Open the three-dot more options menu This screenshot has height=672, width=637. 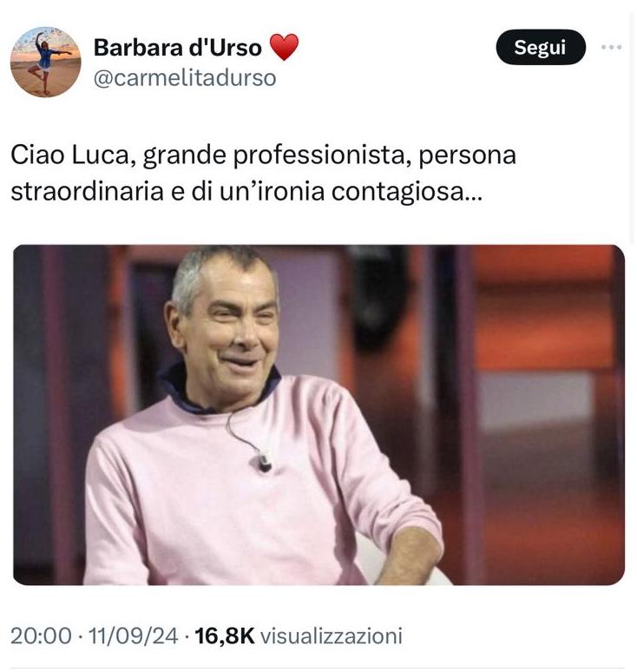(x=611, y=47)
